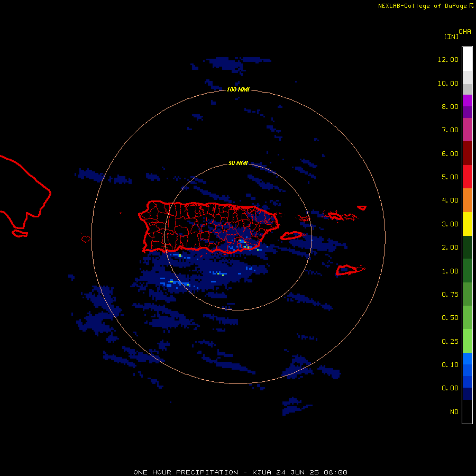Click the 50 NMI range ring label
This screenshot has height=476, width=476.
(238, 163)
